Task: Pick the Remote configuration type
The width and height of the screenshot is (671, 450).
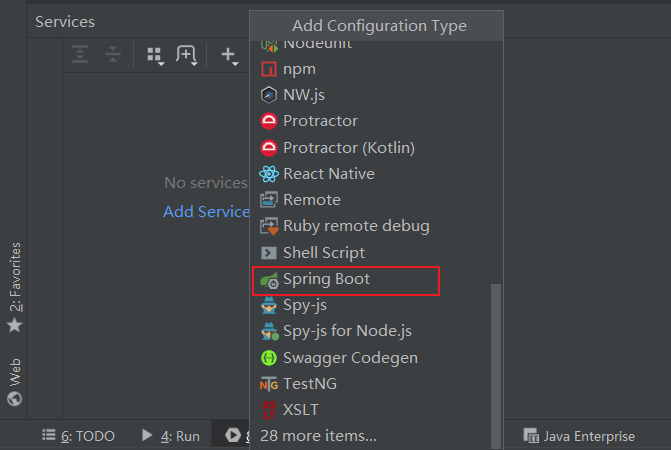Action: 376,200
